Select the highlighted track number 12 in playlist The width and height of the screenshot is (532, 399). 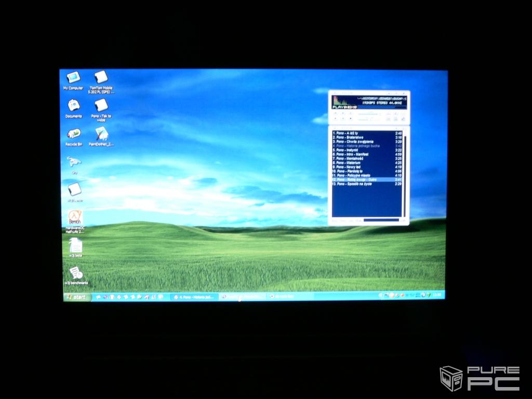click(367, 179)
